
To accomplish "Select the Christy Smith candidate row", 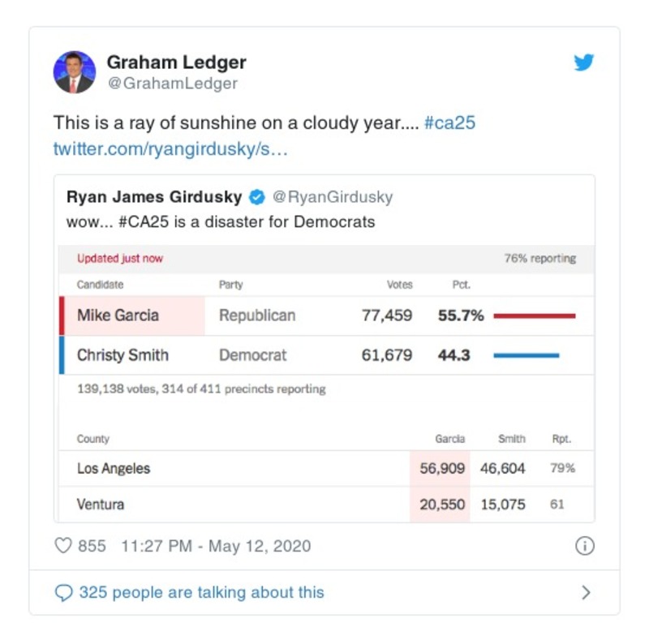I will click(123, 355).
